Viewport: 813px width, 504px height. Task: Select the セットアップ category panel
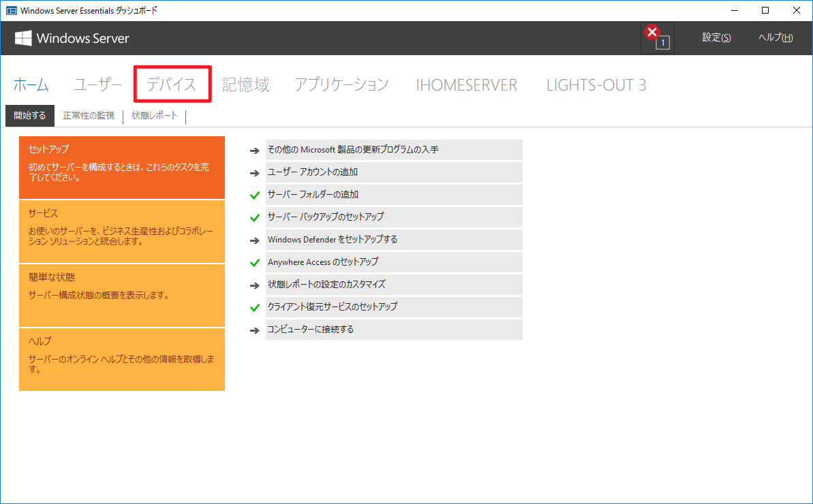[x=122, y=168]
